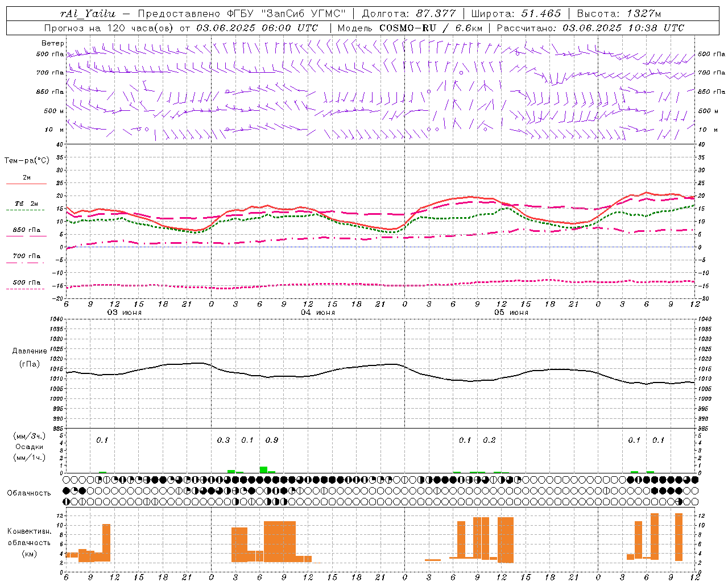The height and width of the screenshot is (582, 728).
Task: Click the 05 июня date label
Action: (511, 312)
